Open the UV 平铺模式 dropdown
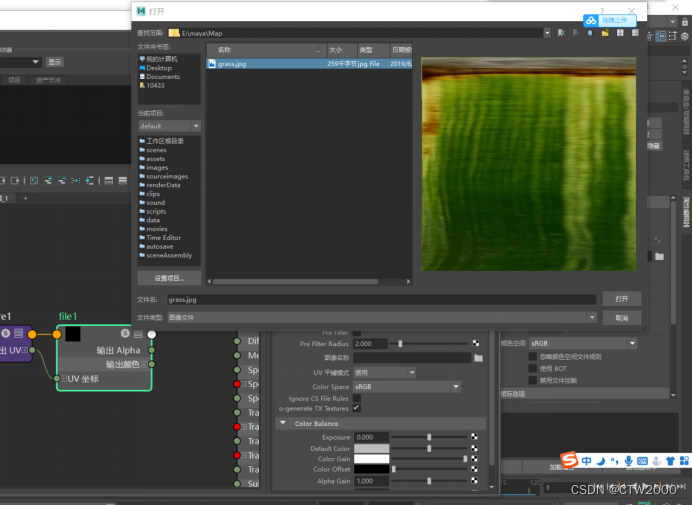693x505 pixels. tap(385, 372)
